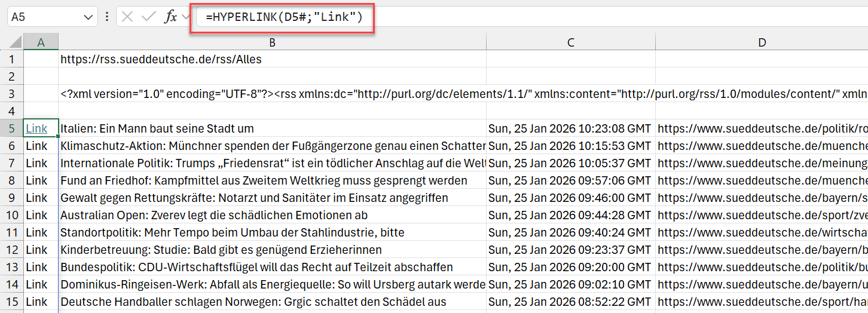
Task: Expand the Name Box dropdown arrow
Action: (88, 17)
